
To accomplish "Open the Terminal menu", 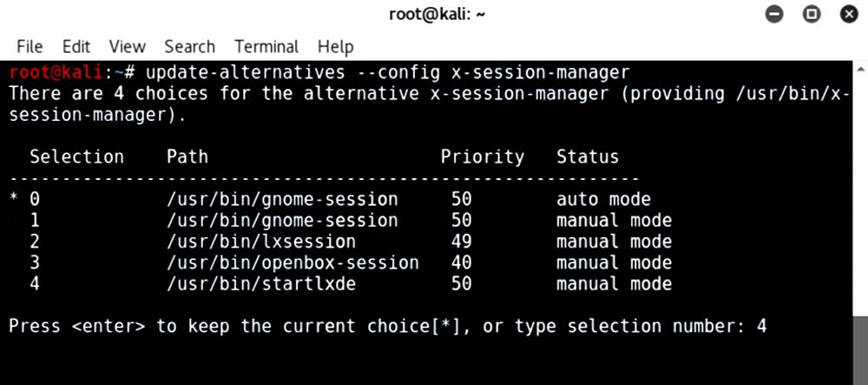I will [266, 46].
